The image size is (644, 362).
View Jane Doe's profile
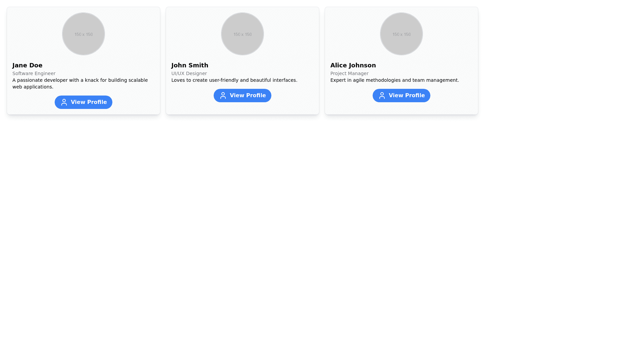point(84,102)
